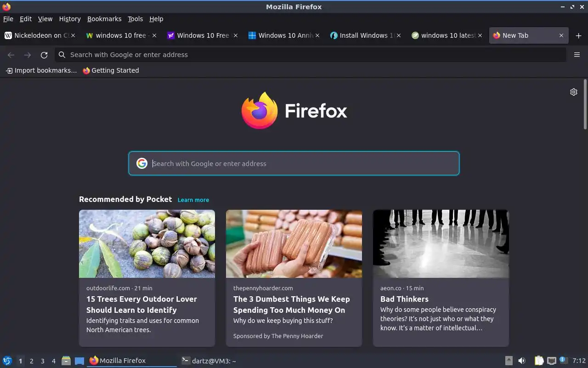Click the outdoorlife.com source label
588x368 pixels.
click(x=108, y=288)
